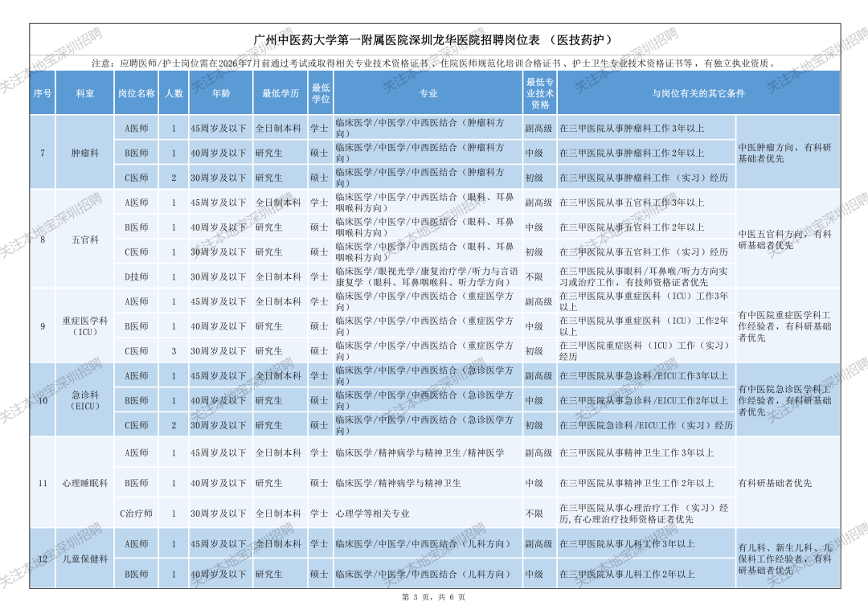
Task: Click sequence number 9 cell
Action: [43, 326]
